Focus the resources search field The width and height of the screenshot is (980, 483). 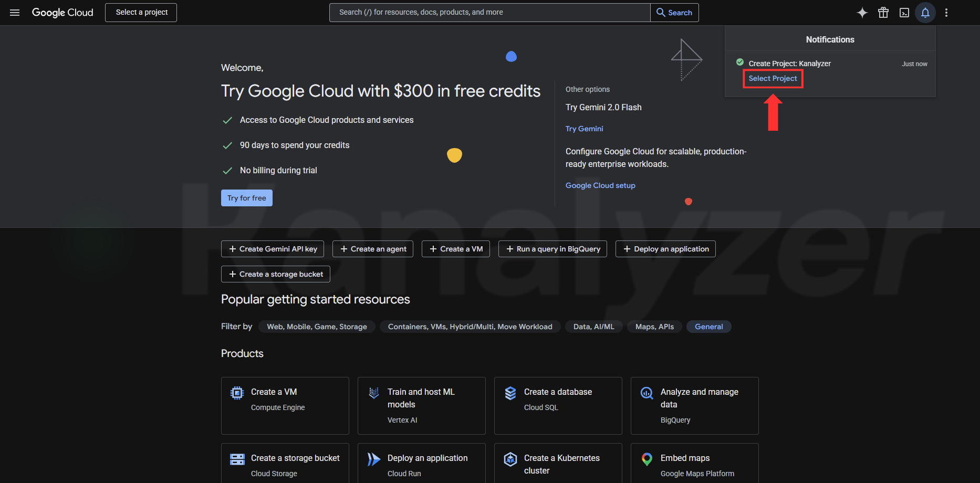(489, 13)
